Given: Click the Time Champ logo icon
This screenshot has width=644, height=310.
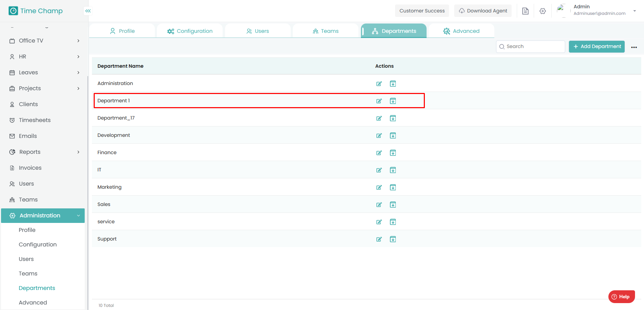Looking at the screenshot, I should point(13,11).
